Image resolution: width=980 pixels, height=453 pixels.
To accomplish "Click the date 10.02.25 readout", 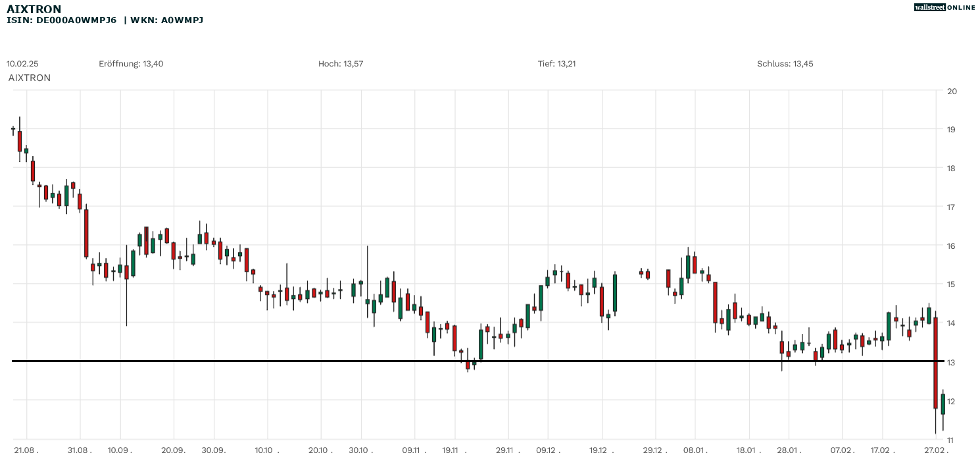I will [22, 64].
